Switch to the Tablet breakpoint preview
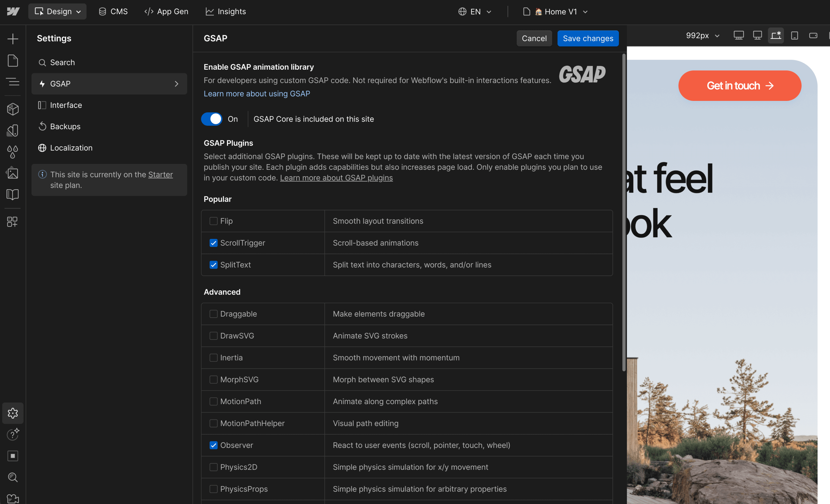830x504 pixels. point(795,35)
